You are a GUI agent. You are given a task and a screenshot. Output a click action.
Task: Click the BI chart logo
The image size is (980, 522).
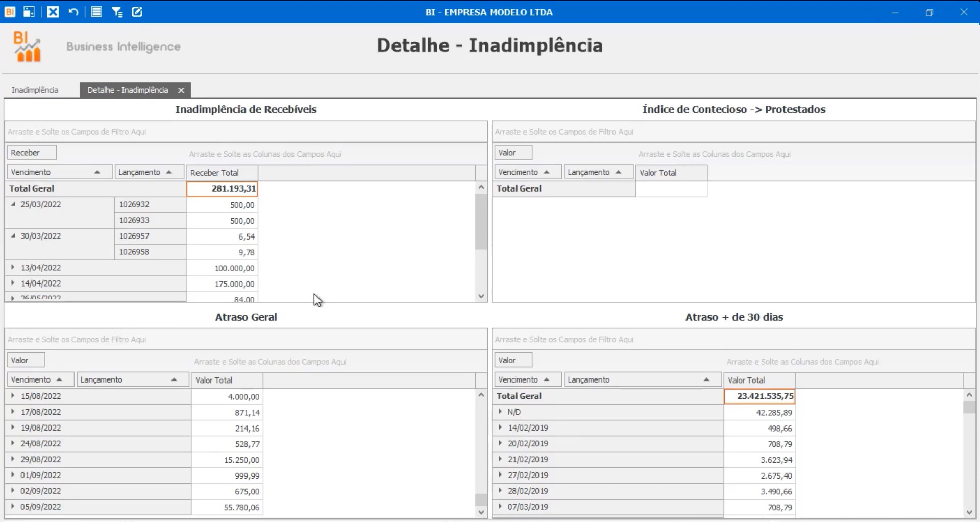pos(27,46)
